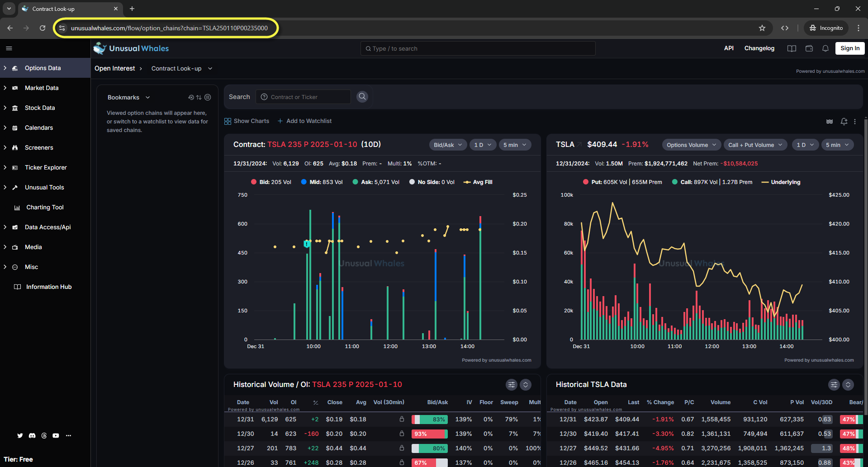Click the browser address bar URL
This screenshot has width=868, height=467.
169,28
